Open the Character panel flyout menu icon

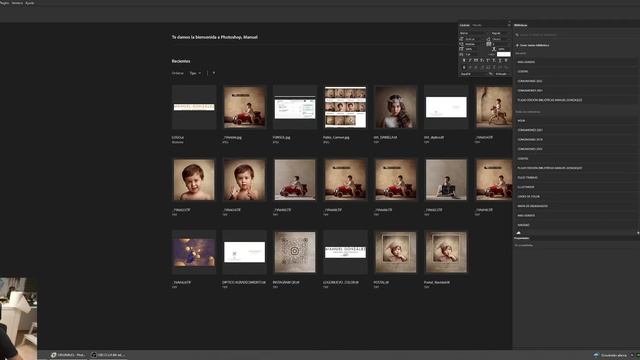tap(509, 25)
